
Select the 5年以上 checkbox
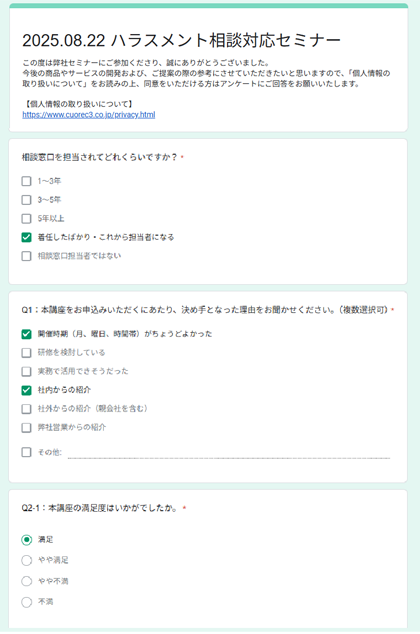pyautogui.click(x=26, y=219)
